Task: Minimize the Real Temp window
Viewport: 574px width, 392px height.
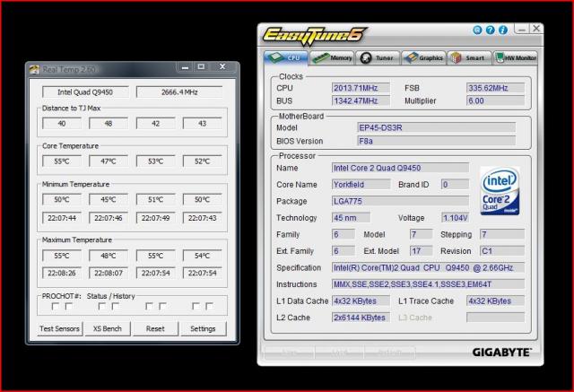Action: [x=186, y=66]
